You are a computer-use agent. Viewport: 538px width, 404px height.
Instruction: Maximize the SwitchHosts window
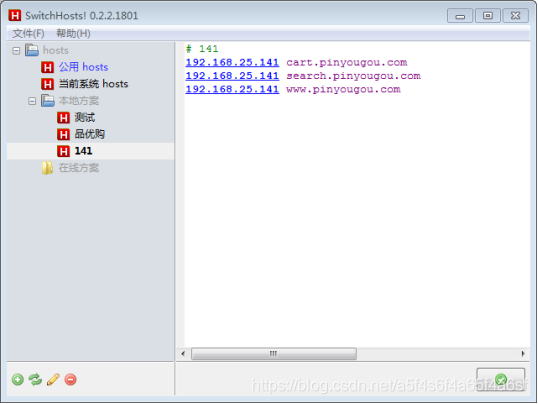(488, 16)
